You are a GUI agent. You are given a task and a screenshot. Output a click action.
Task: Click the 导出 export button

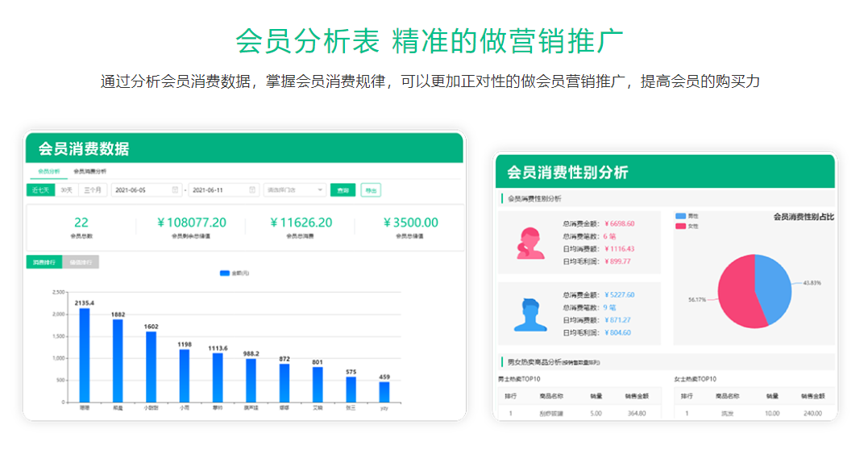[370, 190]
